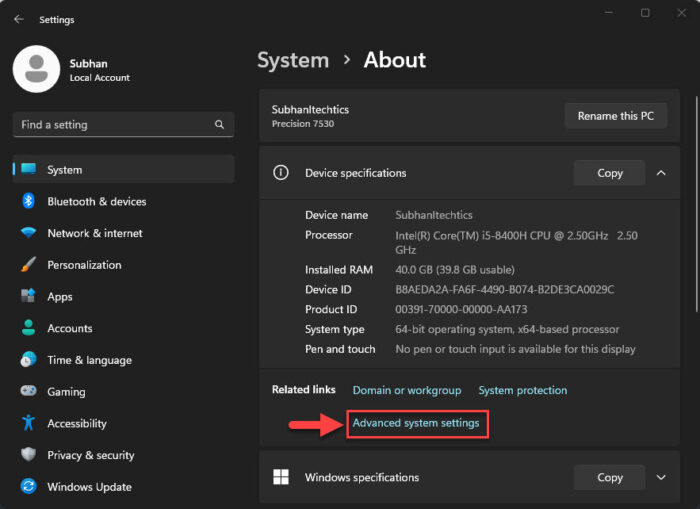Click the Device specifications info icon
Screen dimensions: 700x509
pos(281,172)
